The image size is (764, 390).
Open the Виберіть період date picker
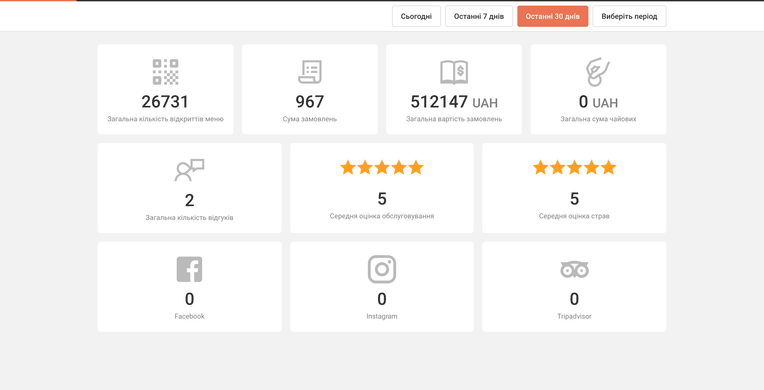(x=629, y=17)
